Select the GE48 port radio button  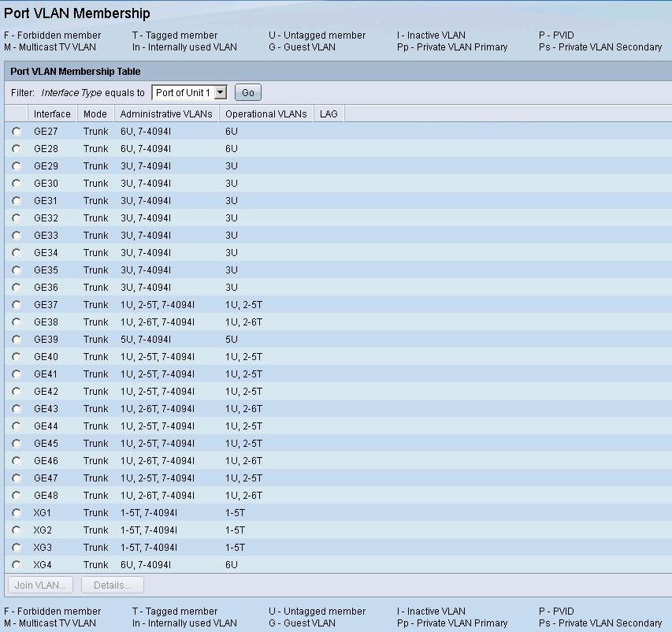pos(17,496)
